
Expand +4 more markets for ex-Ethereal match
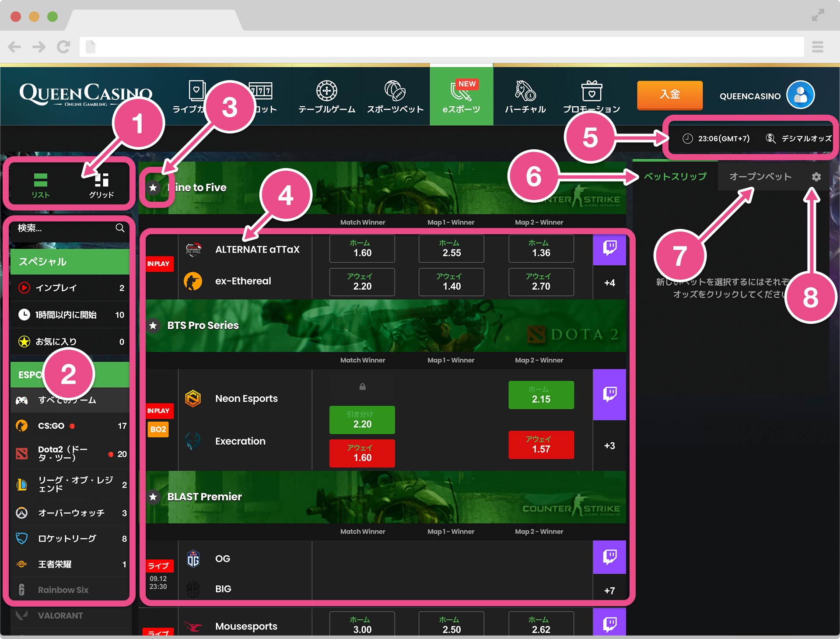point(609,283)
